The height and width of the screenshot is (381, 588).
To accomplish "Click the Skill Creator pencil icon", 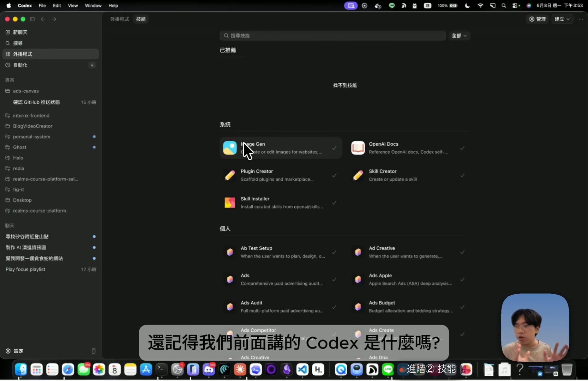I will tap(358, 175).
